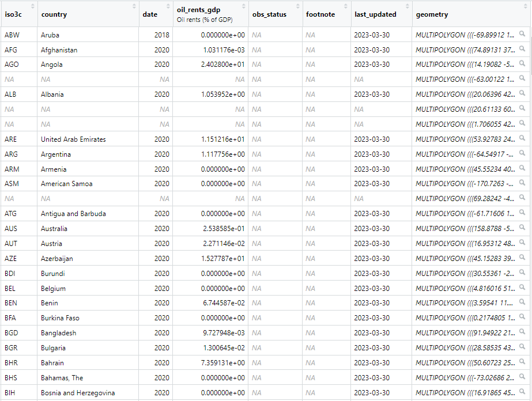532x401 pixels.
Task: Select the Belgium MULTIPOLYGON geometry text
Action: point(465,288)
